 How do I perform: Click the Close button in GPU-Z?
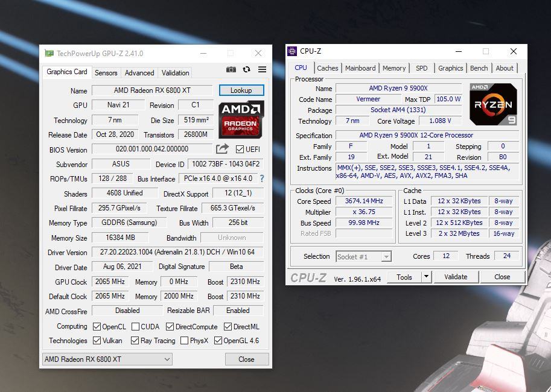246,359
